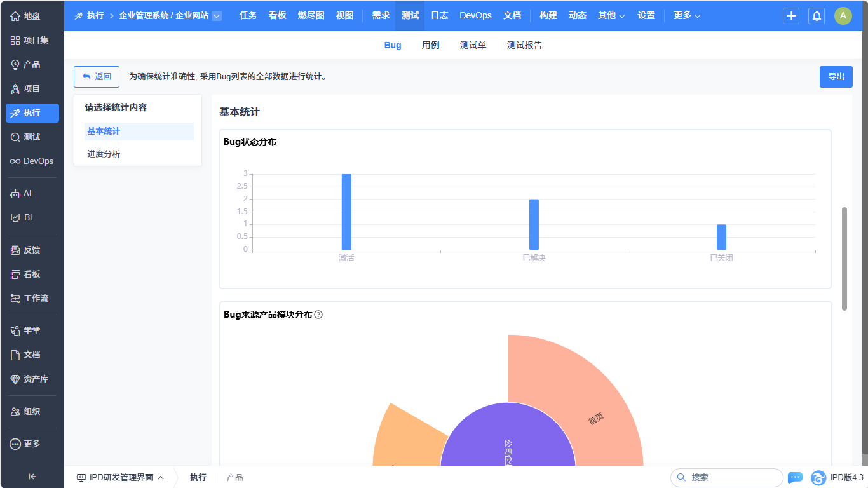This screenshot has height=488, width=868.
Task: Select 进度分析 statistics option
Action: pos(104,154)
